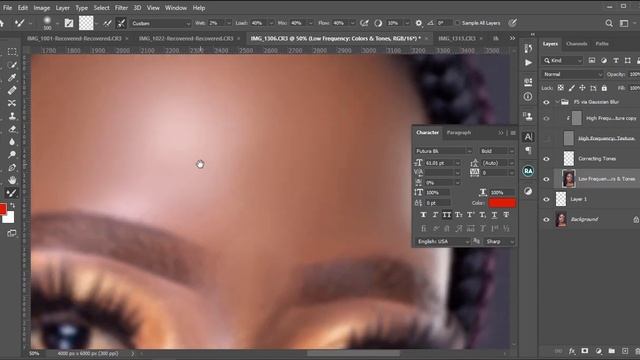Open the Properties info circle icon
The height and width of the screenshot is (360, 640).
point(528,97)
